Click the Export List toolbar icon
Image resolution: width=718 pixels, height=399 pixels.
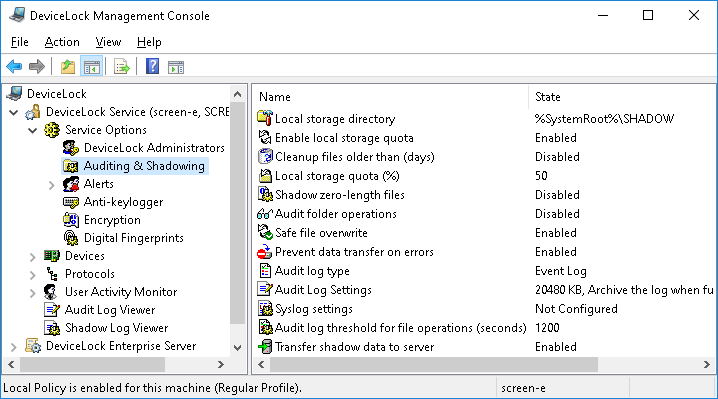click(x=121, y=67)
